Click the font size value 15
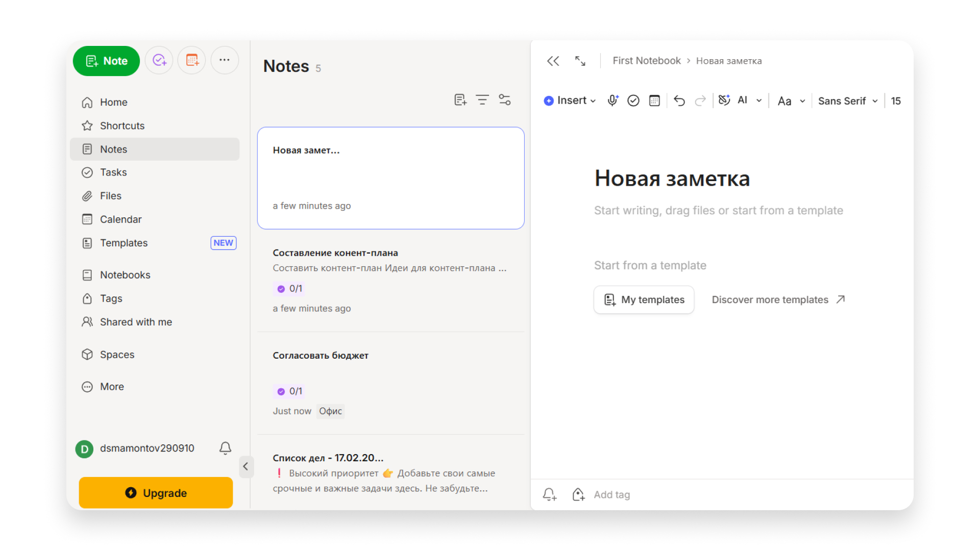 click(x=896, y=101)
